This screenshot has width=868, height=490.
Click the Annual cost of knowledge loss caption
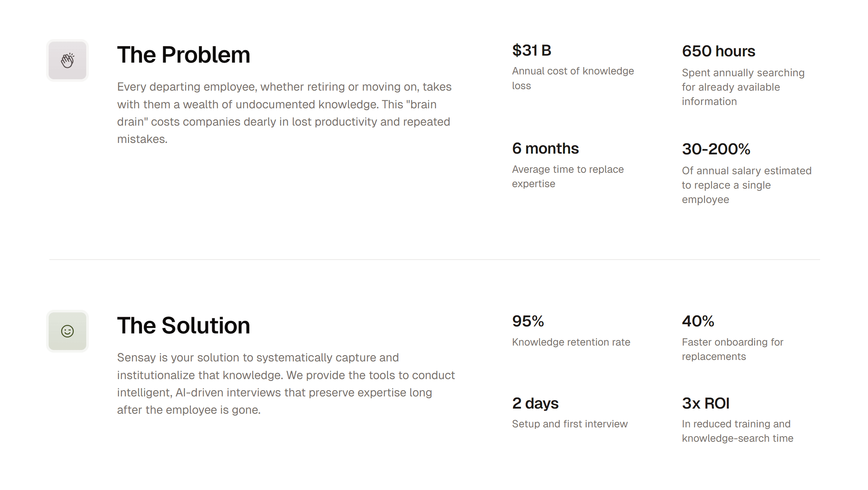point(572,78)
